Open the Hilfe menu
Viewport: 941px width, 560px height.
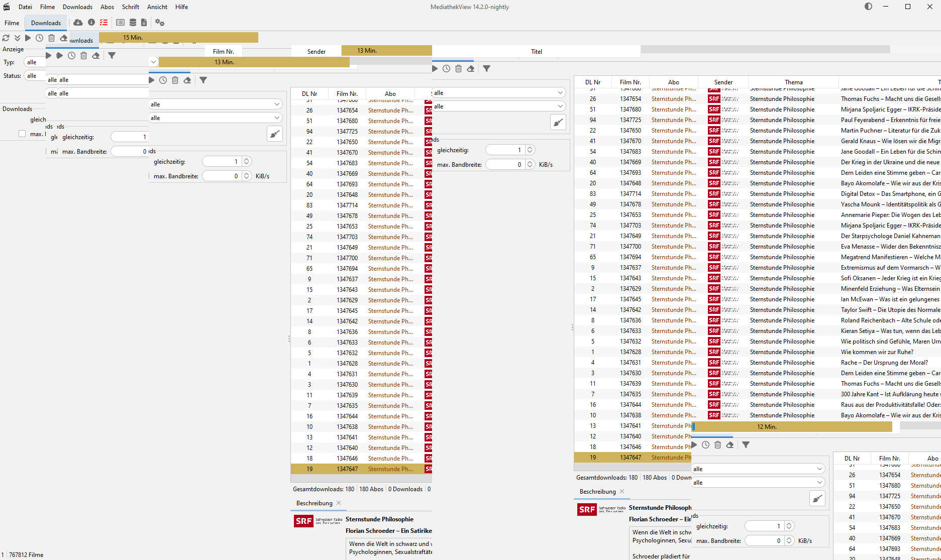click(x=182, y=7)
